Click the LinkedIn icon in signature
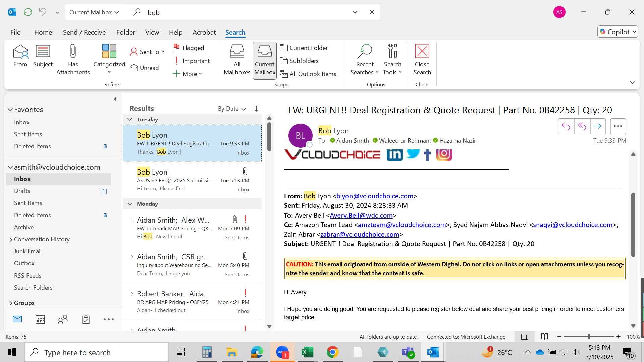 pos(394,155)
